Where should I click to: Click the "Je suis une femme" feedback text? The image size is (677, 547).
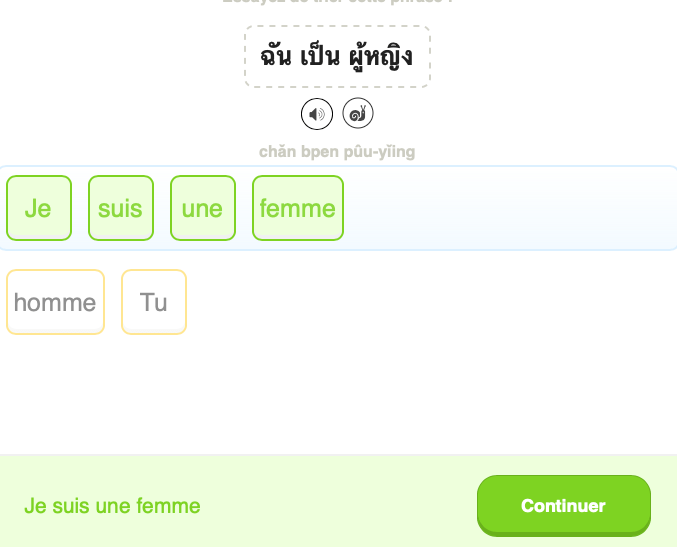[x=112, y=506]
